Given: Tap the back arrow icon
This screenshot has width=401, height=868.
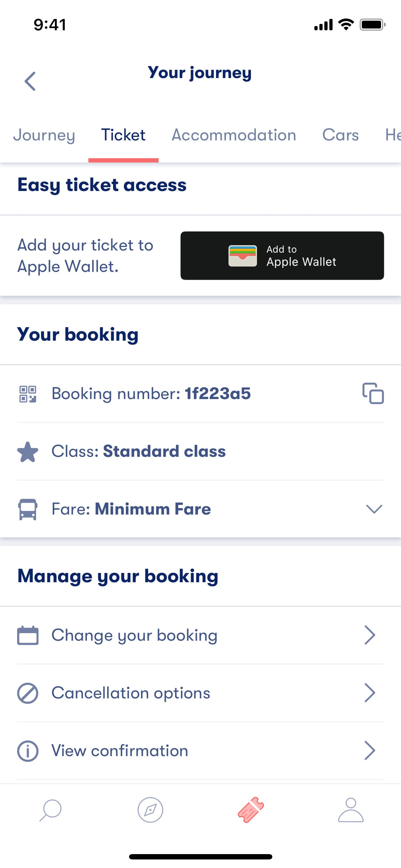Looking at the screenshot, I should [x=30, y=81].
